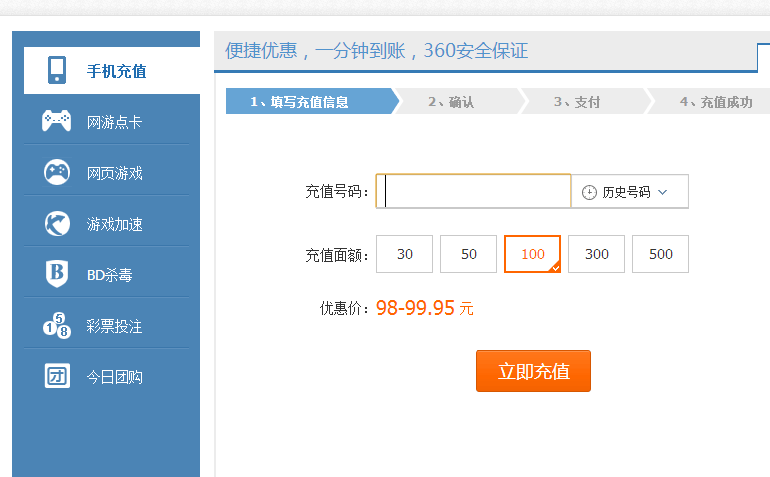Select the 网页游戏 controller icon
The width and height of the screenshot is (770, 477).
[56, 172]
